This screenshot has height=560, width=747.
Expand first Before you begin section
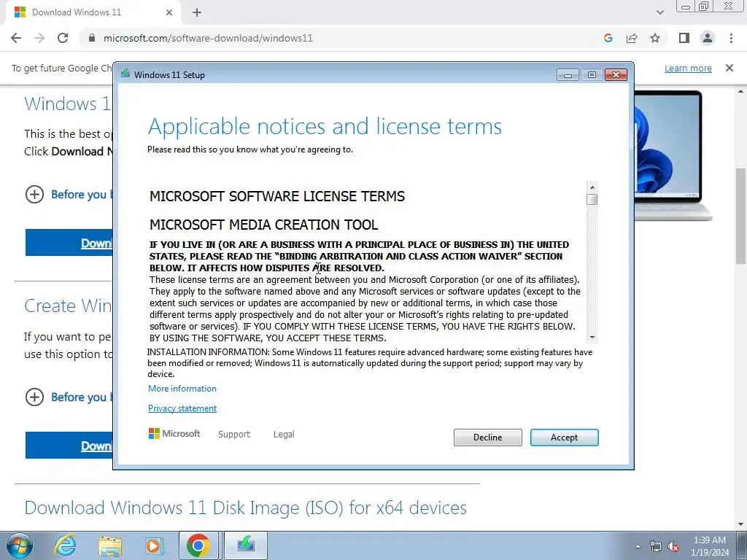click(x=34, y=194)
